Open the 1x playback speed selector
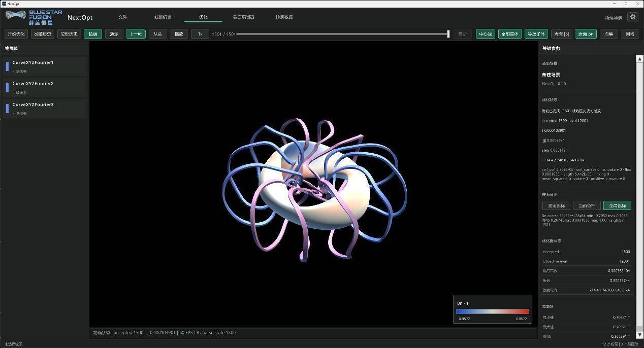This screenshot has width=644, height=348. (x=200, y=34)
